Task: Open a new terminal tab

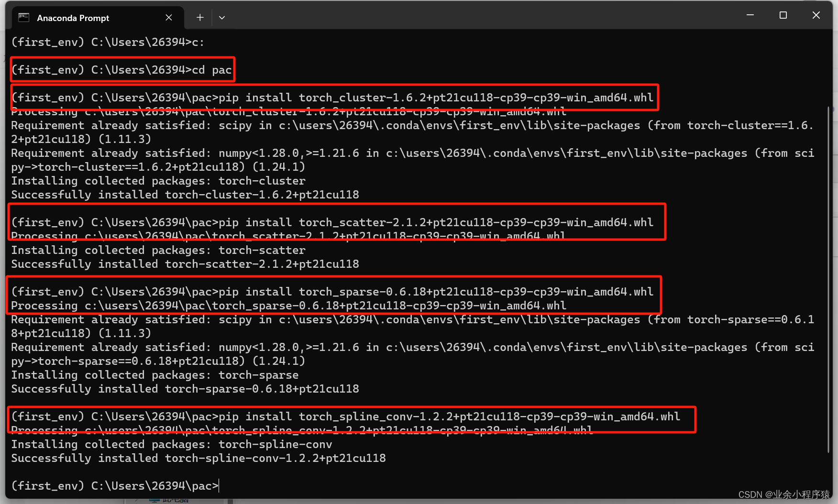Action: (199, 17)
